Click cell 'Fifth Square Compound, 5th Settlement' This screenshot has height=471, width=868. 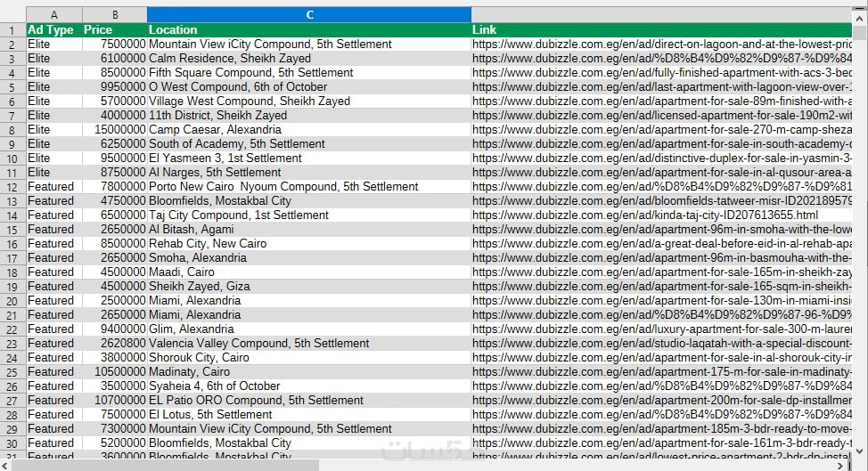pyautogui.click(x=309, y=73)
